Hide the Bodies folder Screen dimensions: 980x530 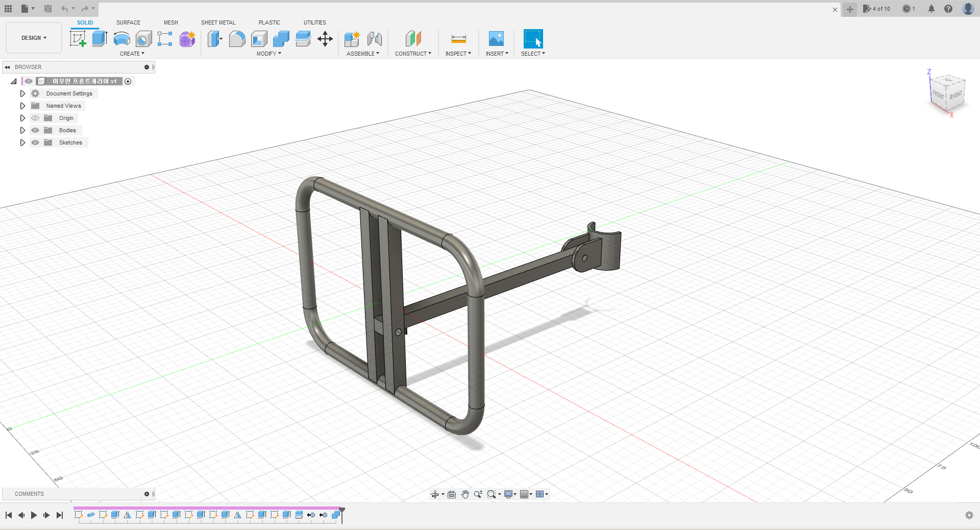[35, 130]
